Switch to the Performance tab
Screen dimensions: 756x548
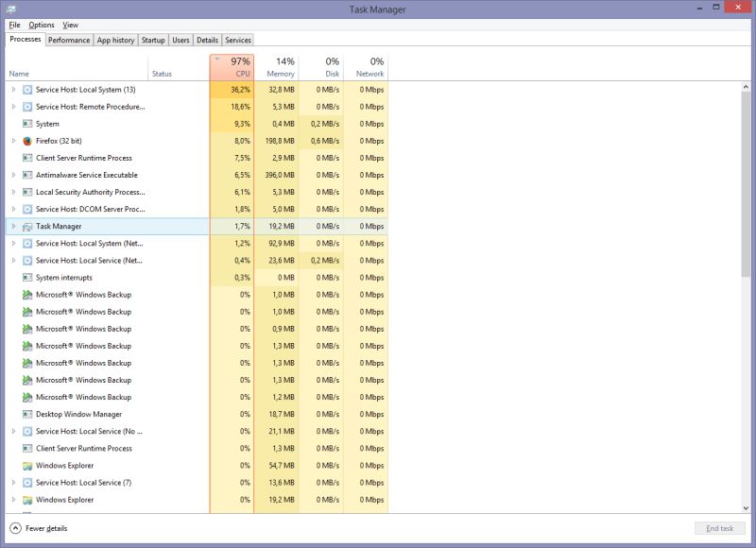tap(69, 40)
